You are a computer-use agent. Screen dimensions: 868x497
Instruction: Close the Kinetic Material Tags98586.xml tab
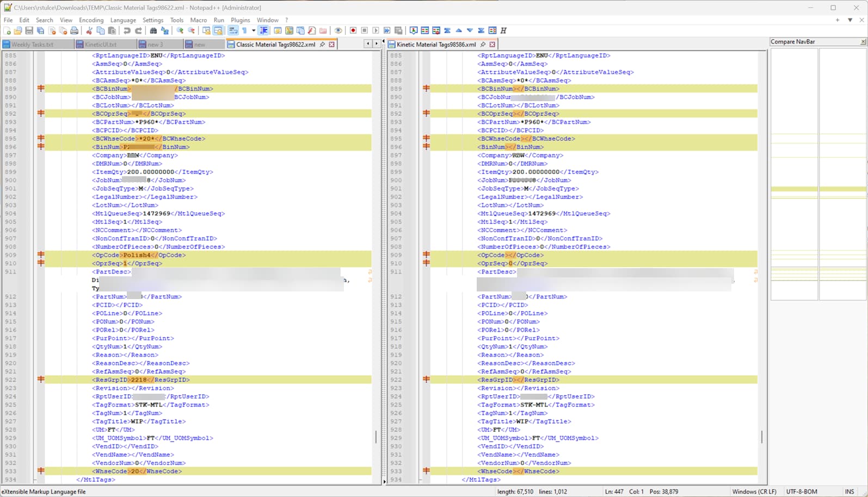(x=493, y=45)
